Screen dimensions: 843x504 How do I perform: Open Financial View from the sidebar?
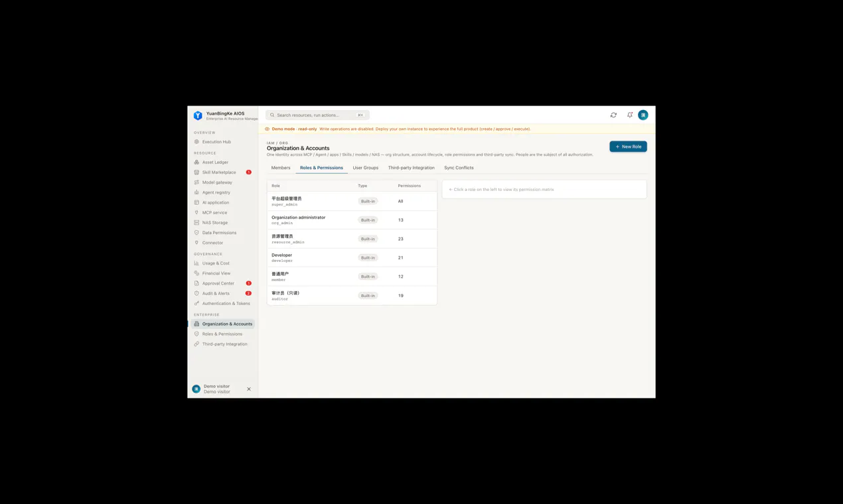coord(223,273)
